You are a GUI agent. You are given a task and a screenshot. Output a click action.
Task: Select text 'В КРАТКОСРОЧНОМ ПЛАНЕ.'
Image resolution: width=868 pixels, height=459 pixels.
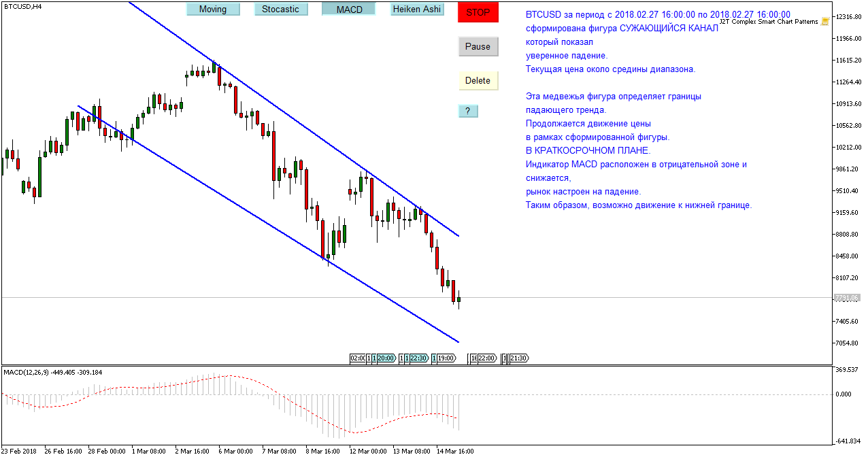pos(588,151)
